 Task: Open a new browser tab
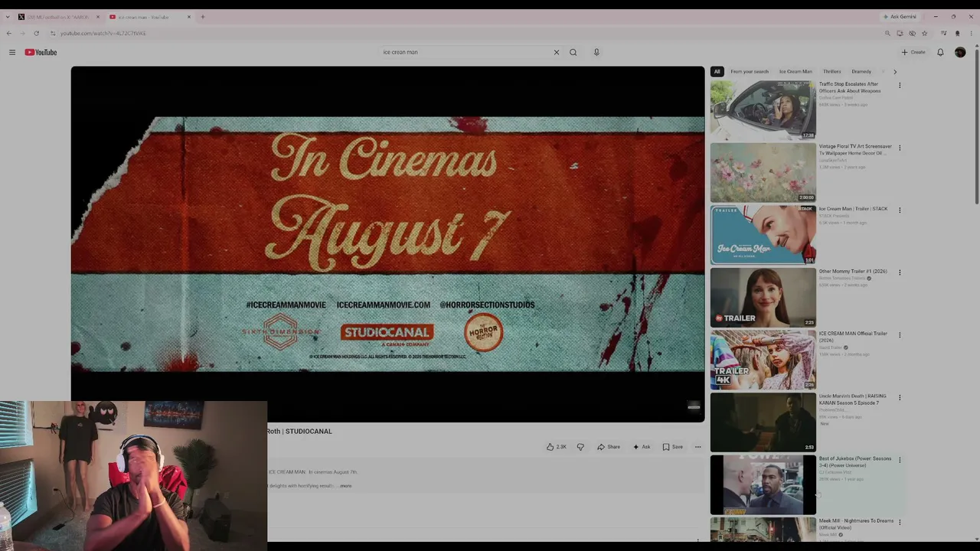click(203, 17)
